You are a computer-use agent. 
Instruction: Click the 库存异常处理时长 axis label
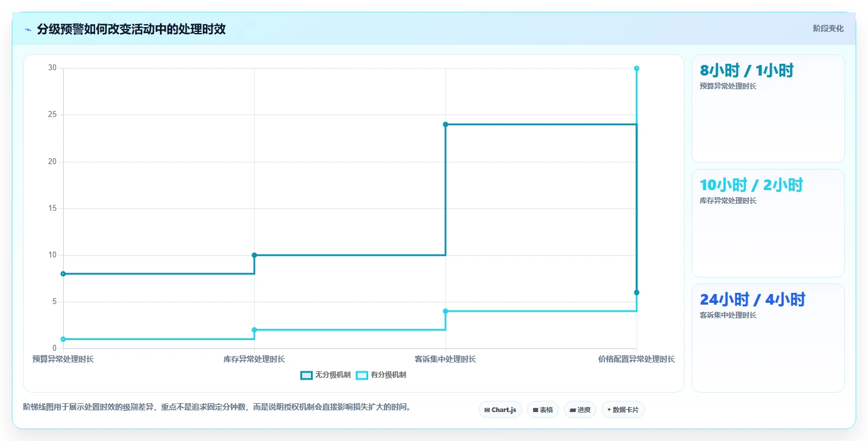click(254, 359)
